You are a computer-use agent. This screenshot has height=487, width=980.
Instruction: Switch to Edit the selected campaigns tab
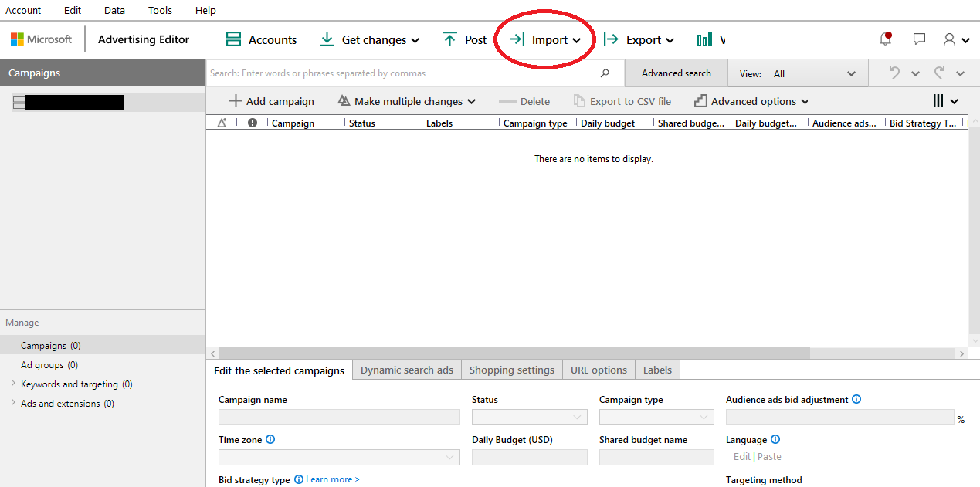click(279, 370)
